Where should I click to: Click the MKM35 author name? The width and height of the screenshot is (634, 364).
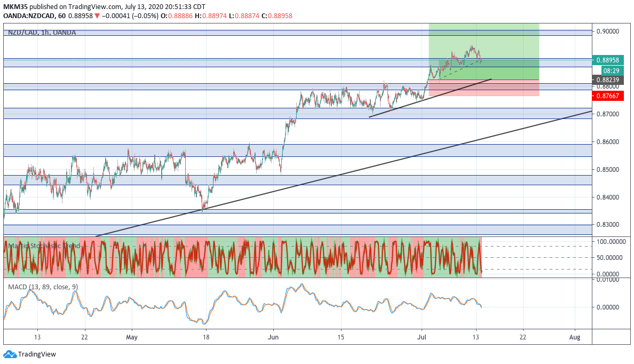tap(15, 6)
